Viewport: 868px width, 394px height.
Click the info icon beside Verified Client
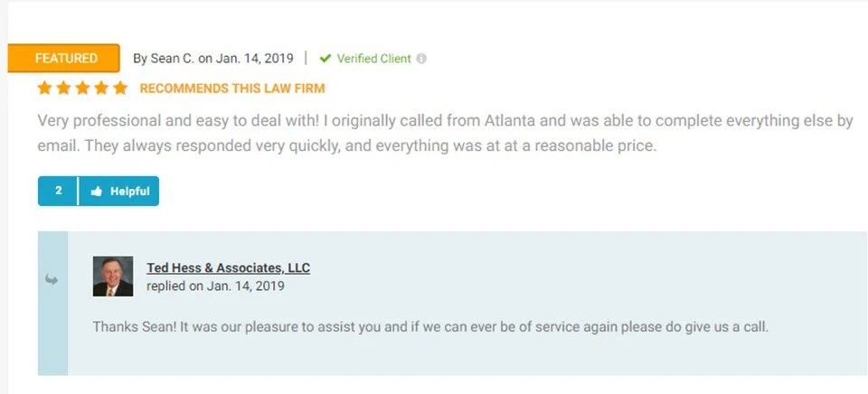click(421, 59)
